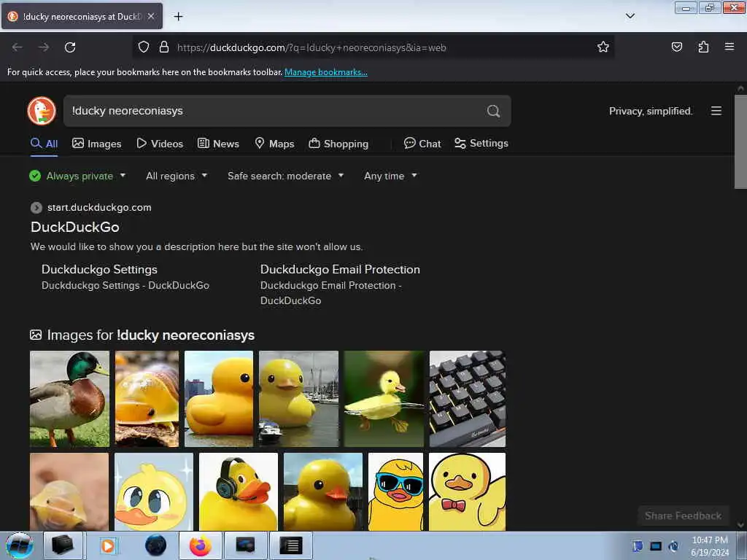This screenshot has height=560, width=747.
Task: Reload the current page
Action: (x=70, y=47)
